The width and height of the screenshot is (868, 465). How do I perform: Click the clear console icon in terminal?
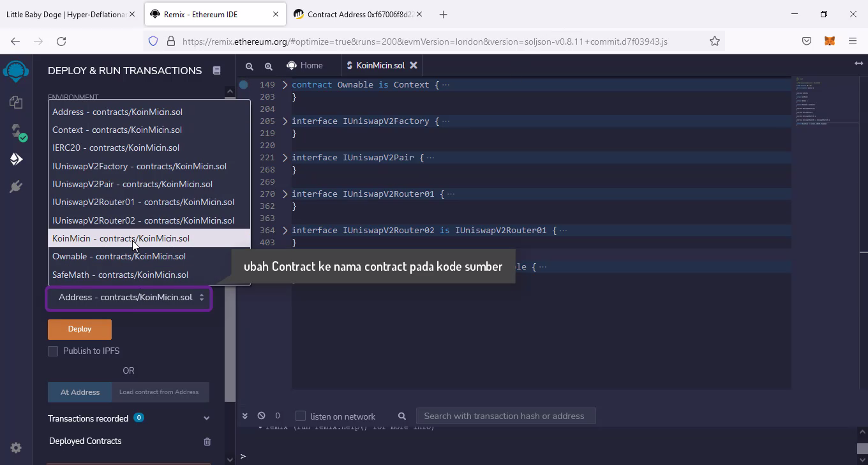(x=261, y=416)
